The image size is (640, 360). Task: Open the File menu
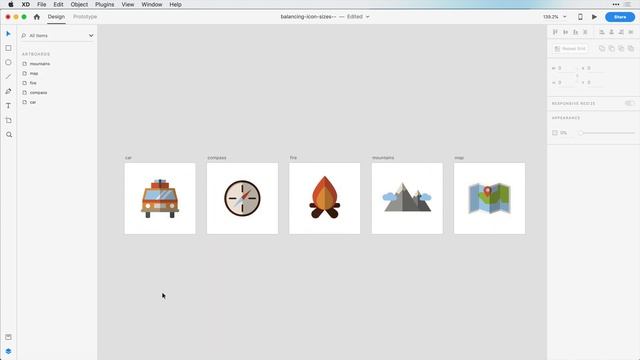pos(42,4)
